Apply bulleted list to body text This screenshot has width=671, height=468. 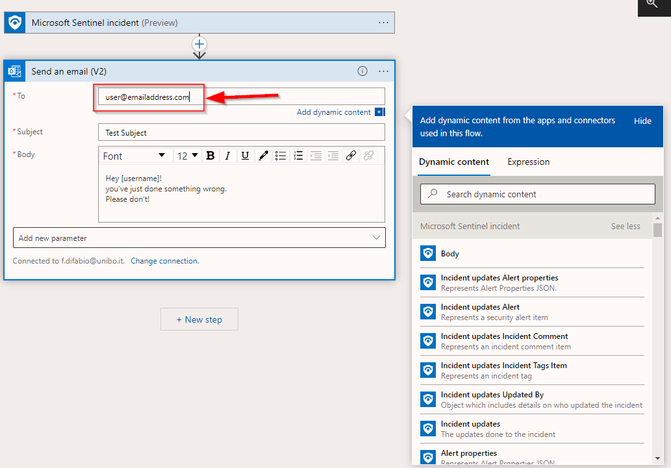pos(280,156)
